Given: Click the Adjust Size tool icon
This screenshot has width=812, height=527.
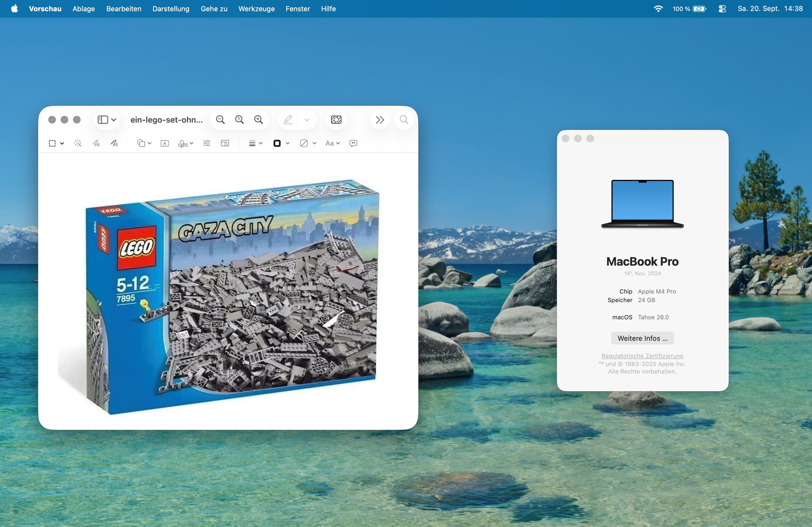Looking at the screenshot, I should (x=225, y=143).
